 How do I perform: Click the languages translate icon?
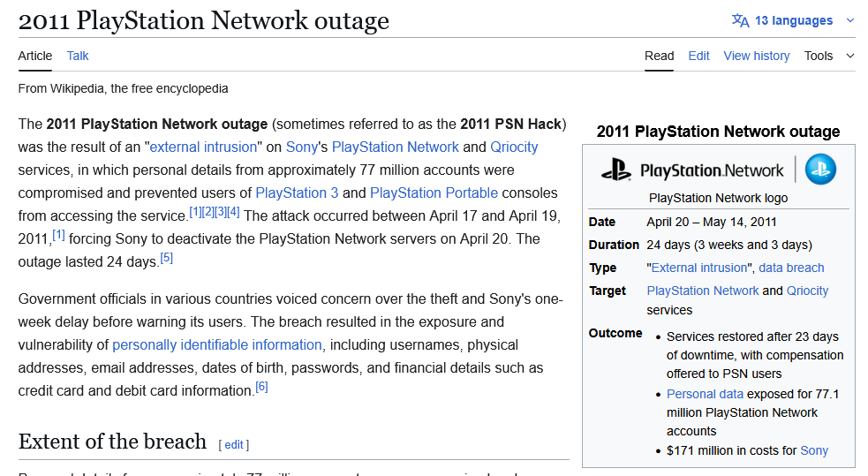[x=740, y=20]
